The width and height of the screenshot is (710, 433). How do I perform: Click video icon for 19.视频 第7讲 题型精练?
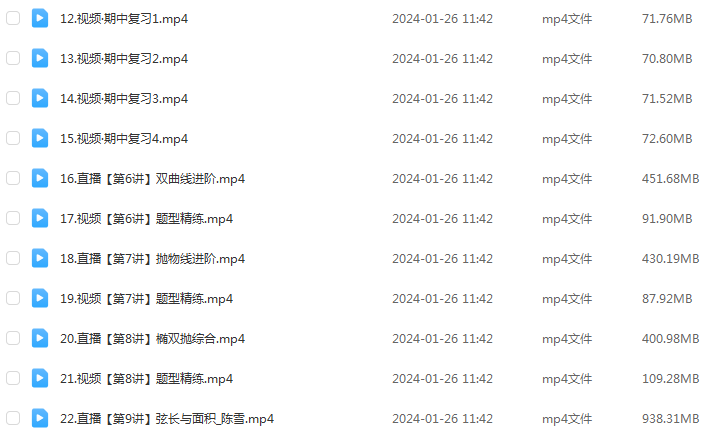[40, 298]
